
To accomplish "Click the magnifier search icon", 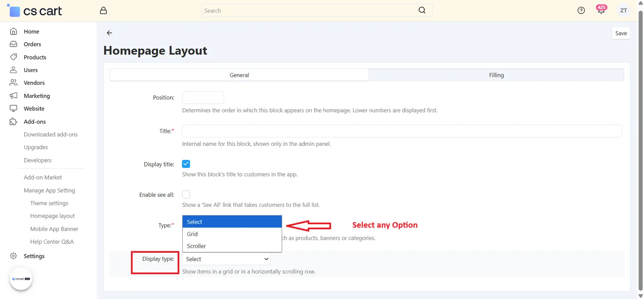I will coord(422,10).
